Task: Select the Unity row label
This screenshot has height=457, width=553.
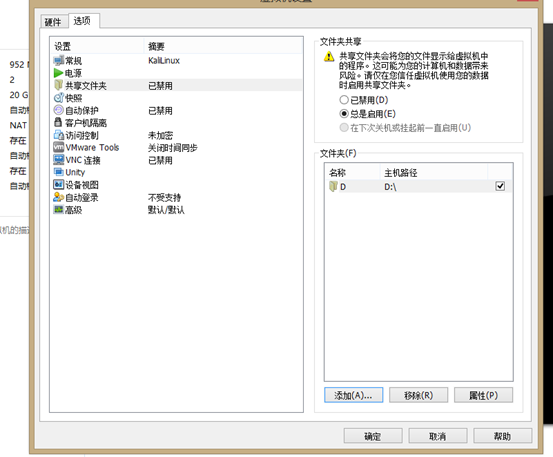Action: [x=75, y=172]
